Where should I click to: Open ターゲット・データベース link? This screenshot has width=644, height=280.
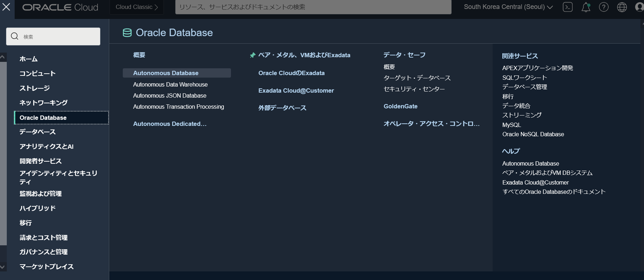coord(417,78)
